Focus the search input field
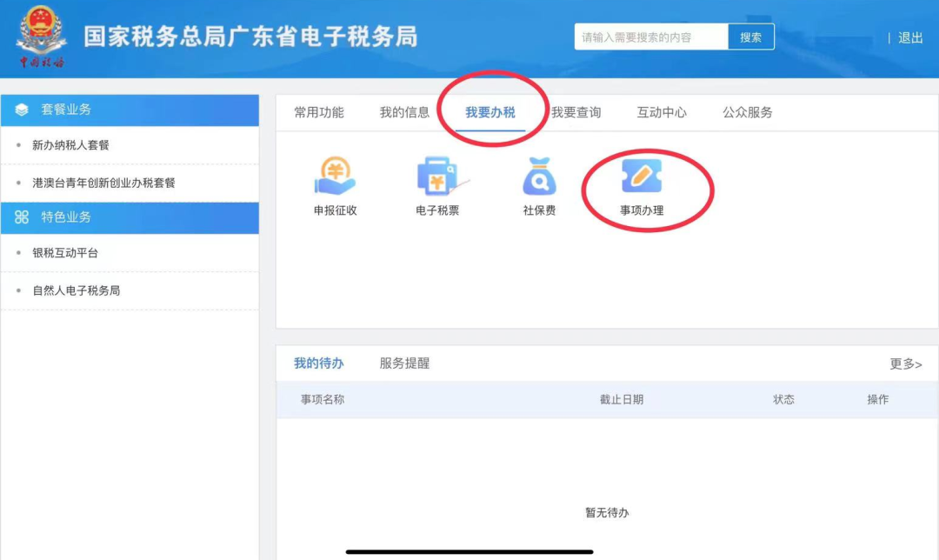This screenshot has height=560, width=939. click(651, 37)
